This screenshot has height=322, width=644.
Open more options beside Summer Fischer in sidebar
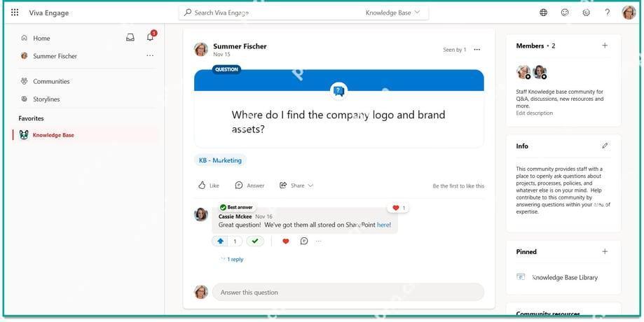(x=150, y=55)
